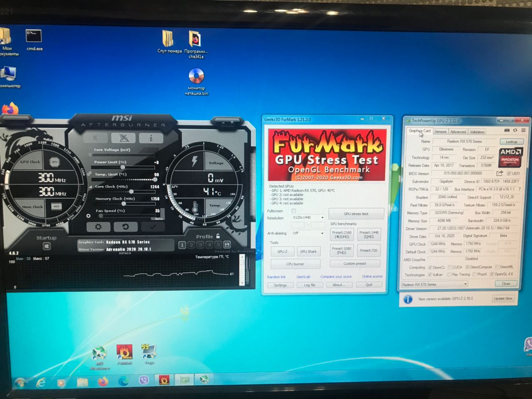
Task: Click the Lookup button in GPU-Z
Action: click(x=511, y=141)
